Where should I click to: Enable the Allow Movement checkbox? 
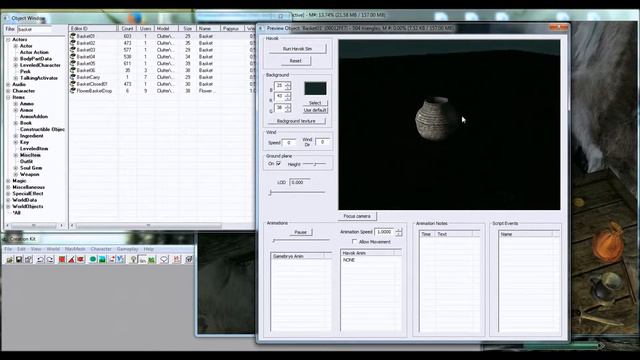[x=354, y=242]
